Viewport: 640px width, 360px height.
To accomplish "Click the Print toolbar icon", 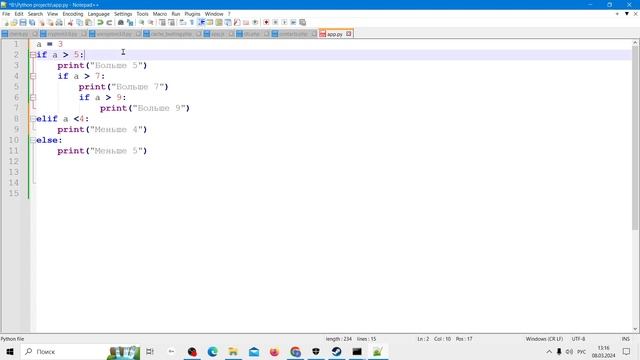I will coord(59,22).
